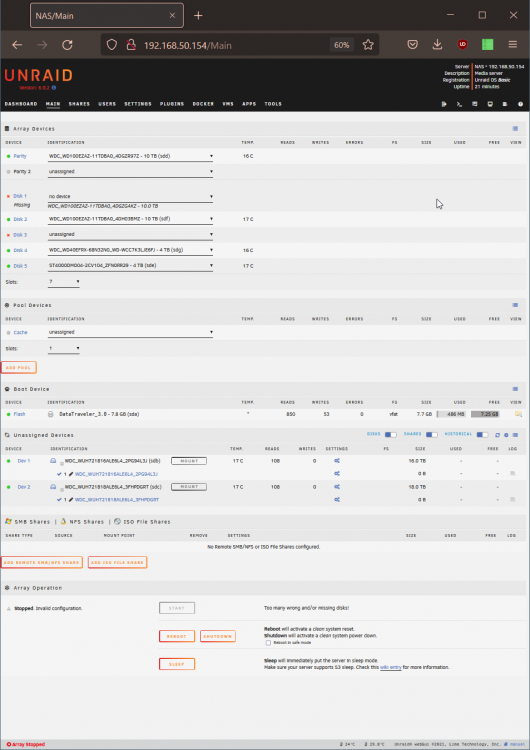Toggle the Disks switch in Unassigned Devices
The width and height of the screenshot is (530, 750).
pyautogui.click(x=391, y=435)
